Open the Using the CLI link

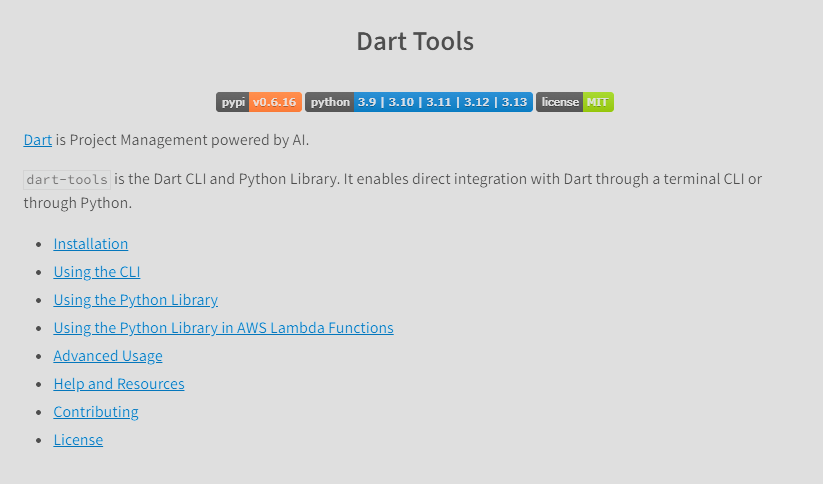pos(97,272)
